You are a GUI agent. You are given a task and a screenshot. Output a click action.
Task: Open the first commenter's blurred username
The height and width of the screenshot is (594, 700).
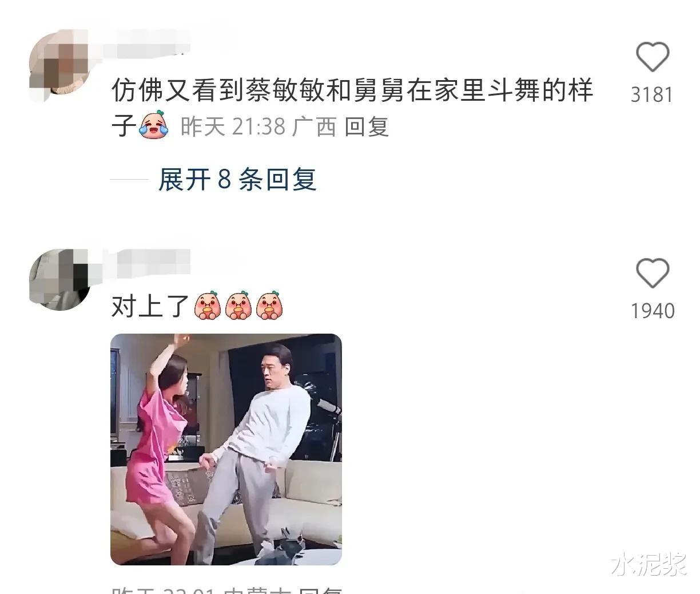click(150, 43)
